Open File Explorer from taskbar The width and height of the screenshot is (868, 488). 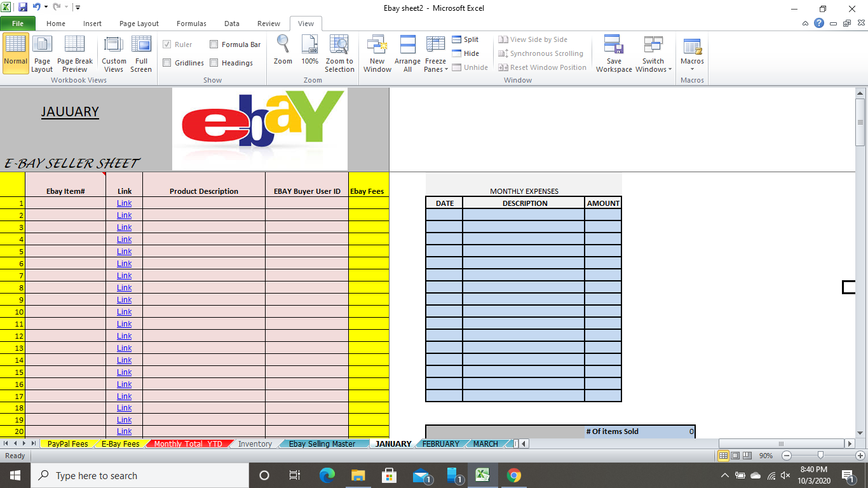pos(358,475)
